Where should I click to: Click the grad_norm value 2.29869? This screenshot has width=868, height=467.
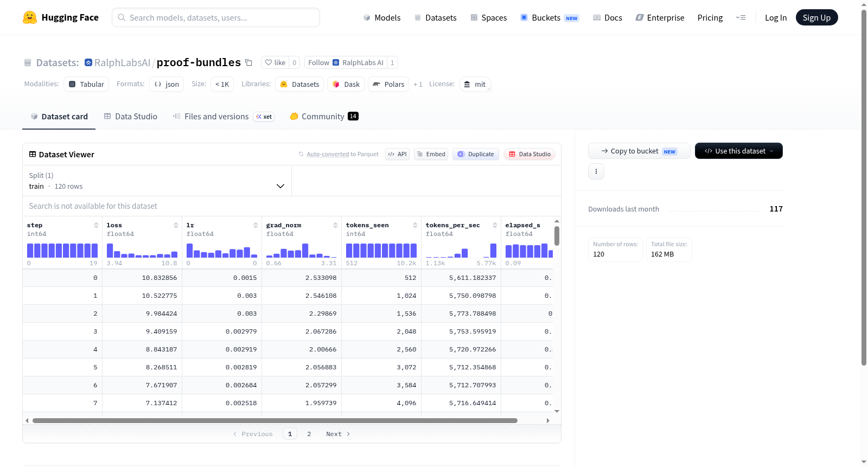click(323, 314)
